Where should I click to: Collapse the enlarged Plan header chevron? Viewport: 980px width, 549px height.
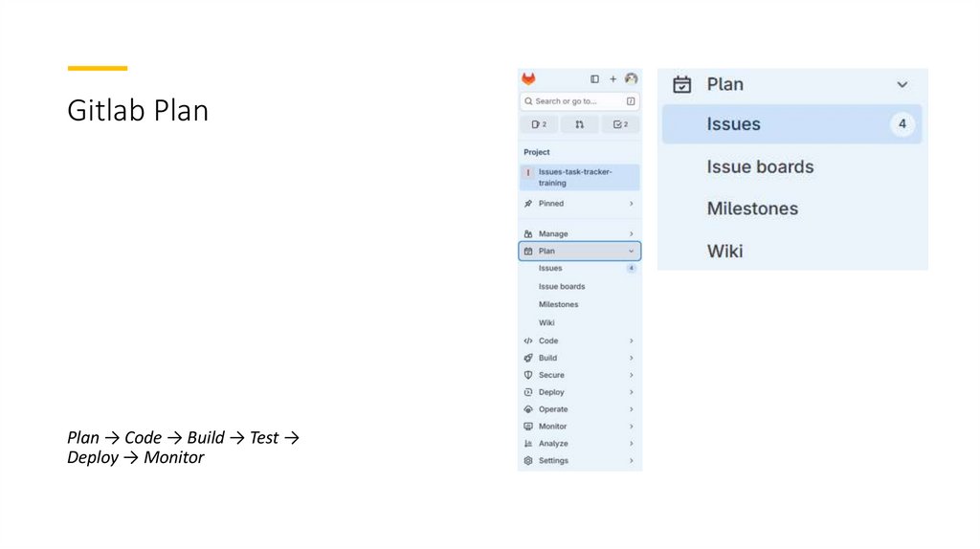[x=902, y=84]
